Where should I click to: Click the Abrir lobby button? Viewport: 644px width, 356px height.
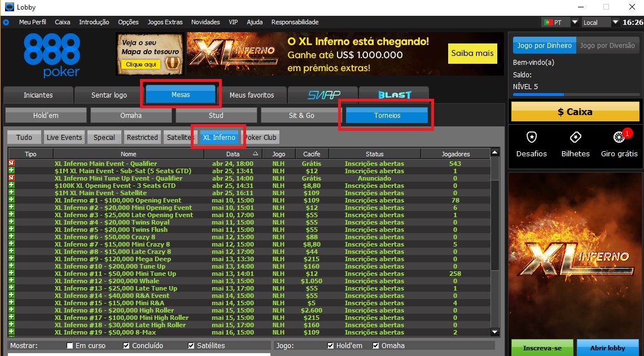[x=607, y=348]
